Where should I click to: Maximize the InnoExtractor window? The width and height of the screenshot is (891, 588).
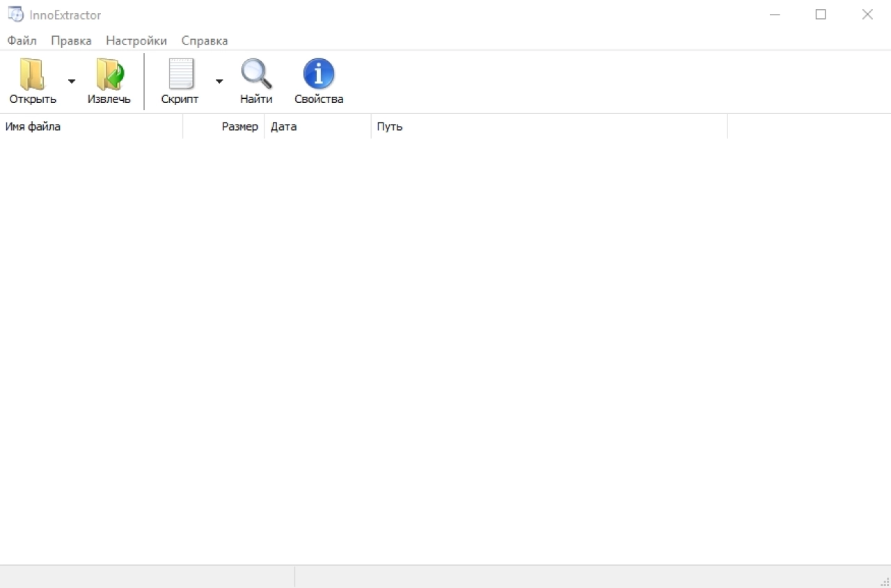[821, 14]
